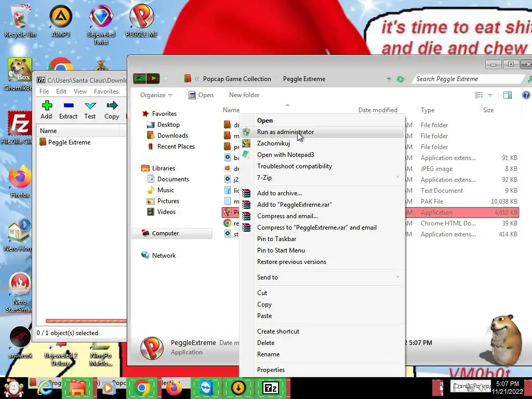Viewport: 532px width, 399px height.
Task: Expand the Organize dropdown
Action: [156, 95]
